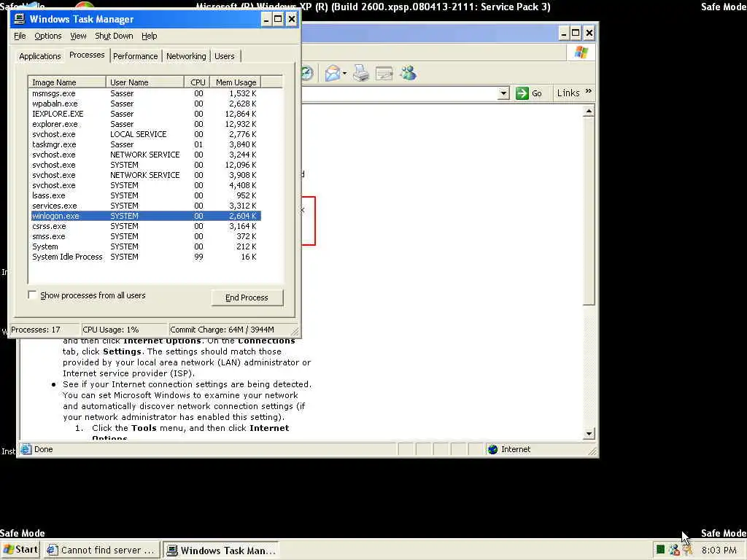This screenshot has height=560, width=747.
Task: Open the File menu in Task Manager
Action: [x=20, y=36]
